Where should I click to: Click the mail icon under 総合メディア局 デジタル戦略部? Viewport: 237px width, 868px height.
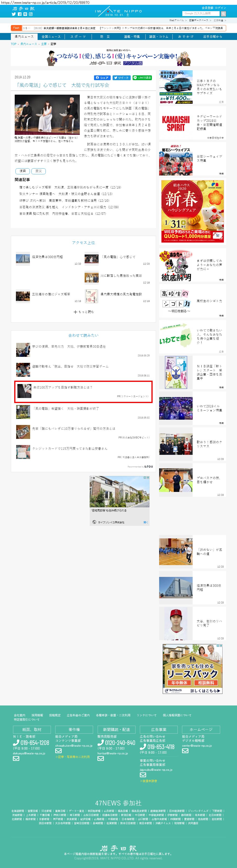(185, 751)
